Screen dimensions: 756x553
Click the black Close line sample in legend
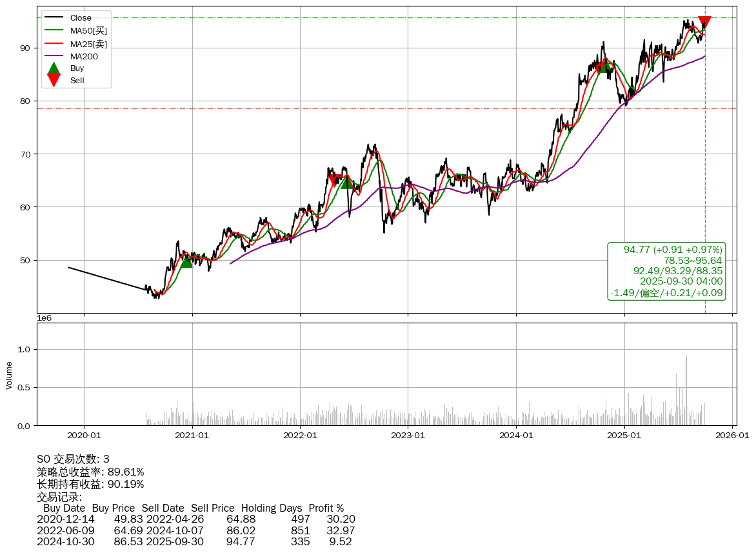(x=54, y=18)
